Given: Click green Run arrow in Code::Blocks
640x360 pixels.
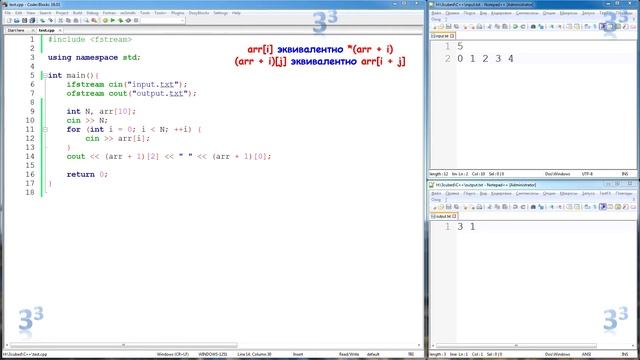Looking at the screenshot, I should point(113,20).
